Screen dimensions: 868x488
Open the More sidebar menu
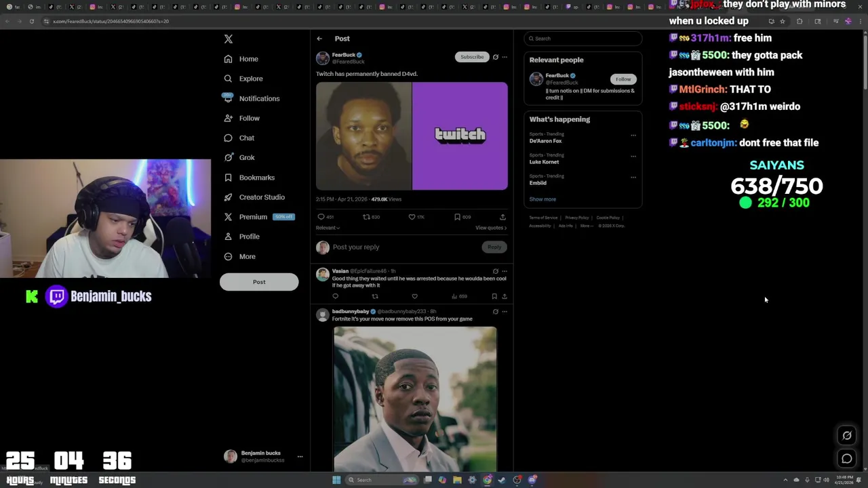click(239, 256)
